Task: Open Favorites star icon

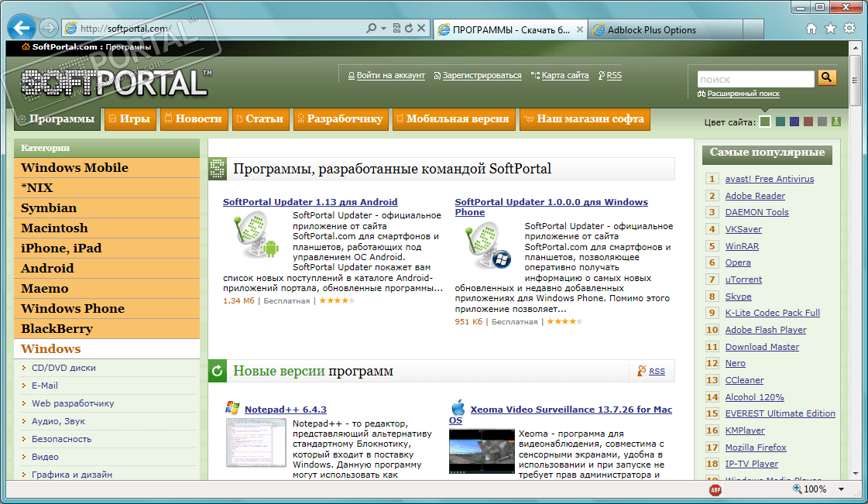Action: (x=830, y=28)
